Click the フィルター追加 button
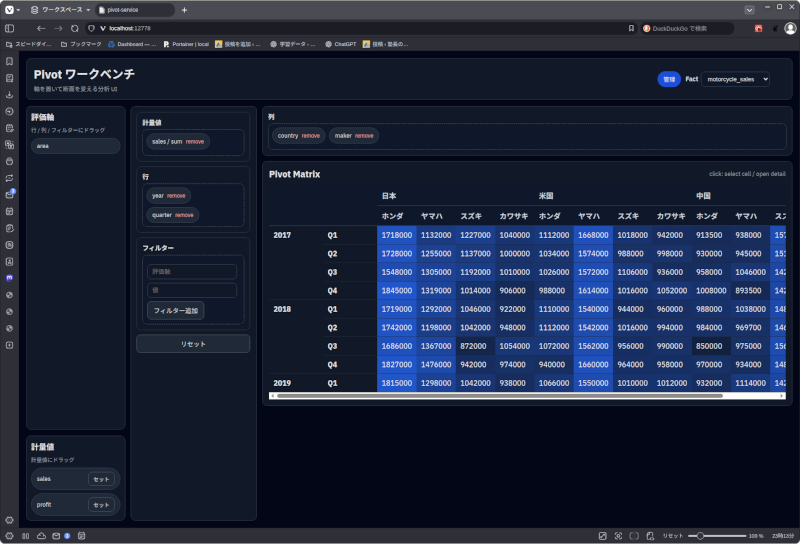The image size is (800, 544). [x=176, y=311]
